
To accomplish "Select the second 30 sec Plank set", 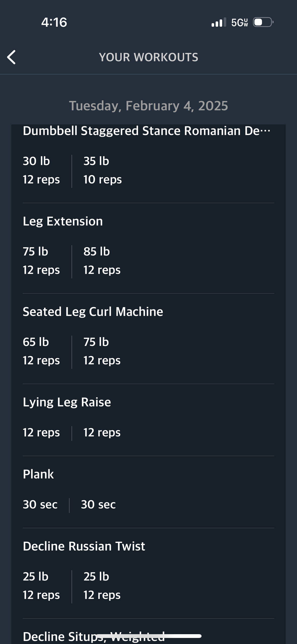I will click(98, 504).
